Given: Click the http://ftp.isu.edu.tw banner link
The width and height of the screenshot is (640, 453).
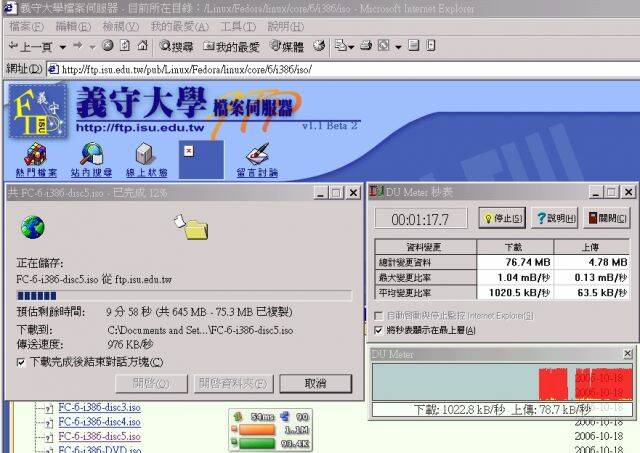Looking at the screenshot, I should coord(140,128).
